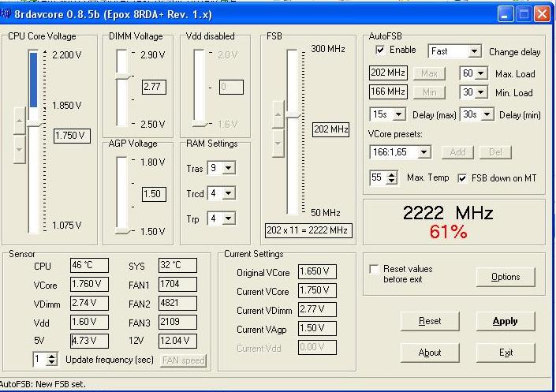Viewport: 556px width, 392px height.
Task: Open the Max. Load 60 dropdown
Action: [x=480, y=73]
